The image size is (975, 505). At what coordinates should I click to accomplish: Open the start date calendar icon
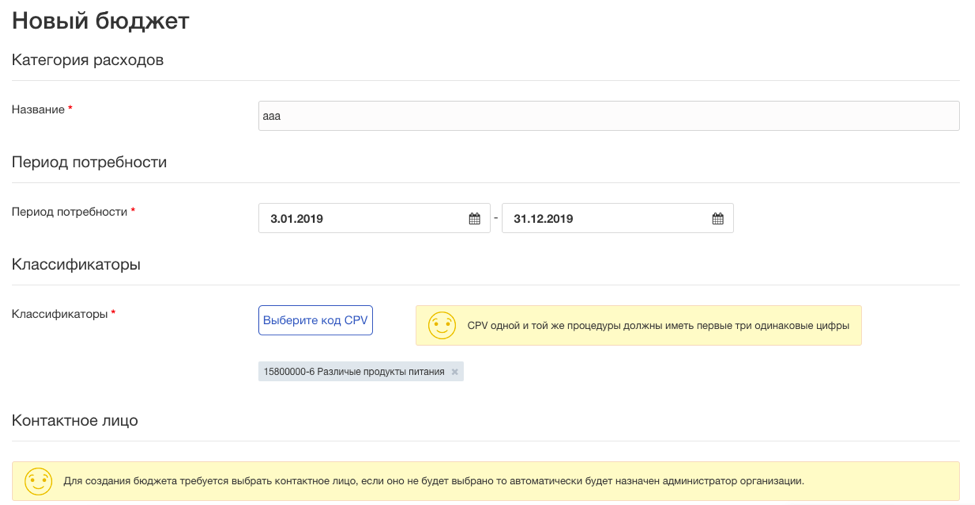click(474, 218)
